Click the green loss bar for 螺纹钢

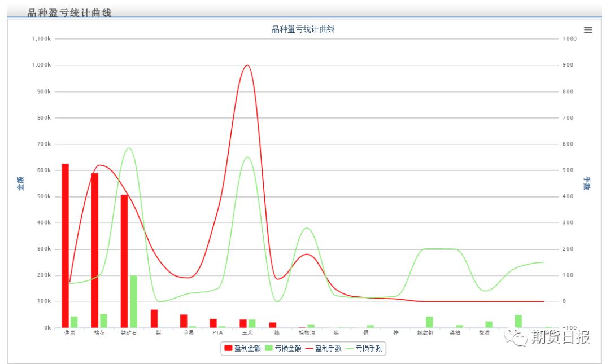tap(429, 322)
